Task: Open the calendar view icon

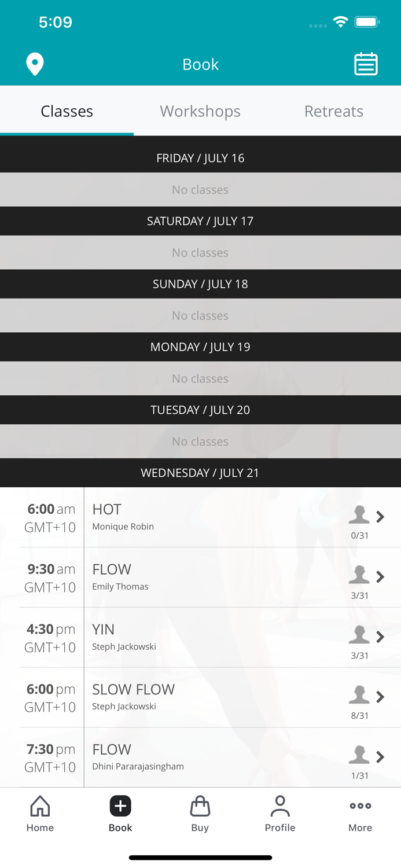Action: pos(366,64)
